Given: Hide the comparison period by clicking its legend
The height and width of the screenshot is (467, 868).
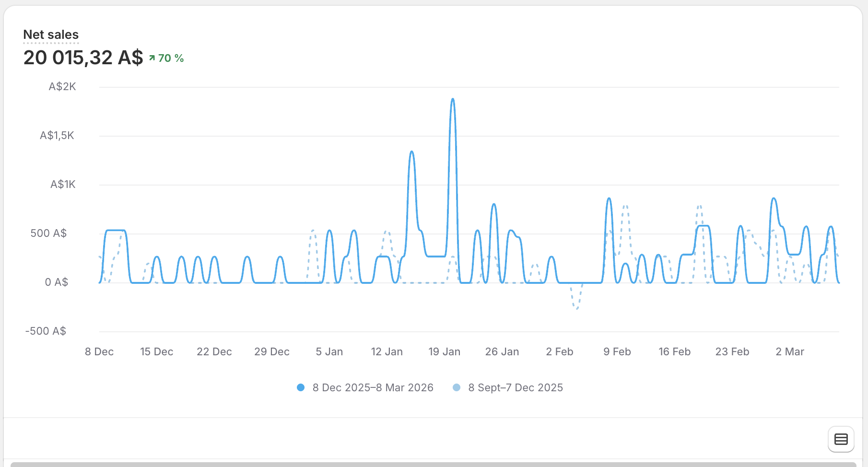Looking at the screenshot, I should (x=516, y=387).
